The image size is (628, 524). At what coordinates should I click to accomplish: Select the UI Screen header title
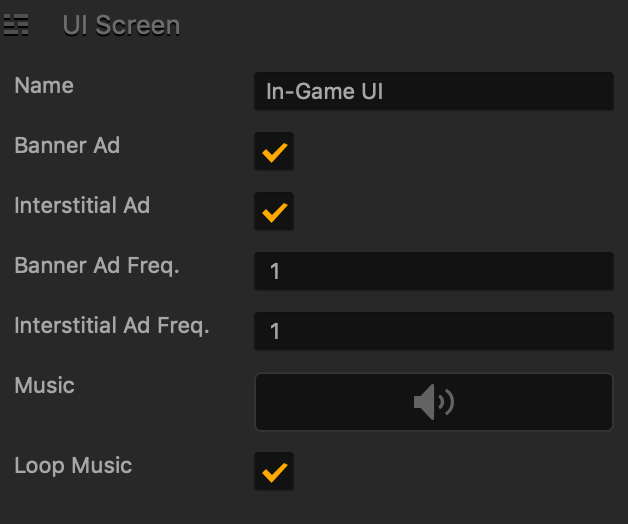coord(121,25)
